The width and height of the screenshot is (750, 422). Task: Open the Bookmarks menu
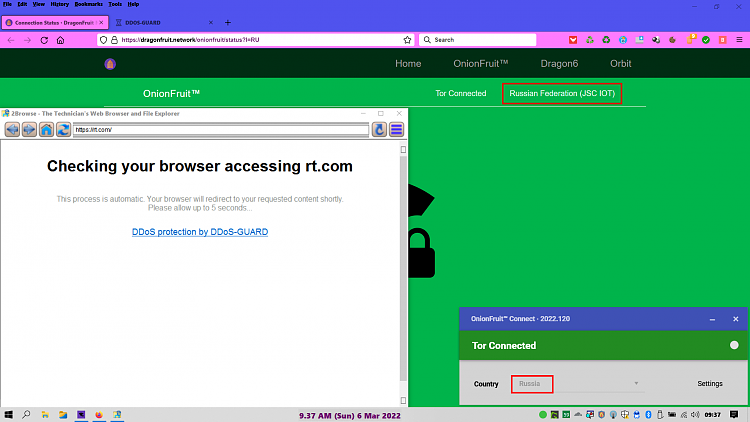click(x=88, y=4)
